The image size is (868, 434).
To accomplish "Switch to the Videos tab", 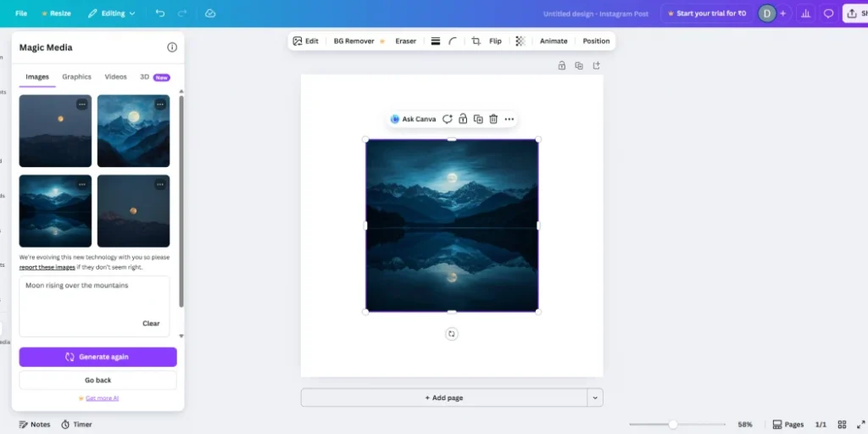I will 115,77.
